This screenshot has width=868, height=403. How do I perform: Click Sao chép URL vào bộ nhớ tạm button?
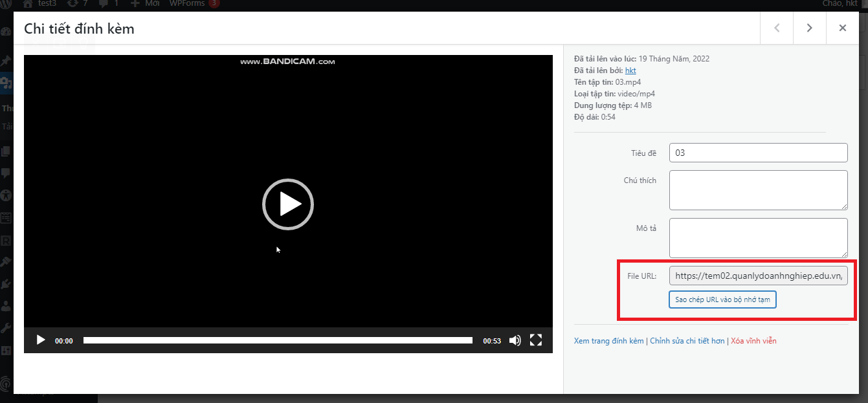pyautogui.click(x=722, y=300)
